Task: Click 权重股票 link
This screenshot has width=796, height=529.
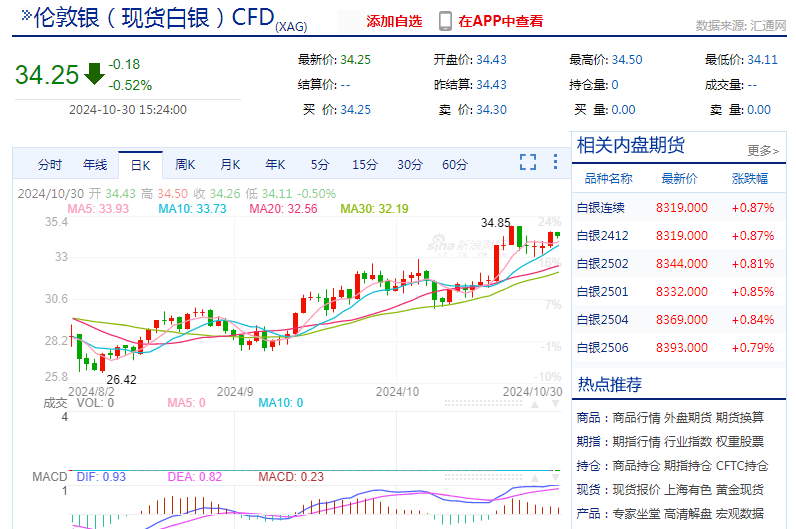Action: point(740,442)
